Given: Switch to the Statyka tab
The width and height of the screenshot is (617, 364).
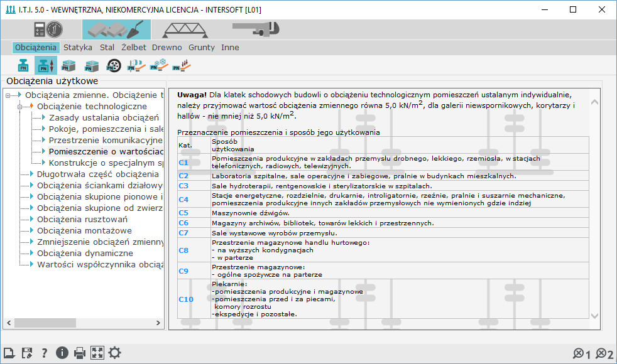Looking at the screenshot, I should pyautogui.click(x=78, y=48).
